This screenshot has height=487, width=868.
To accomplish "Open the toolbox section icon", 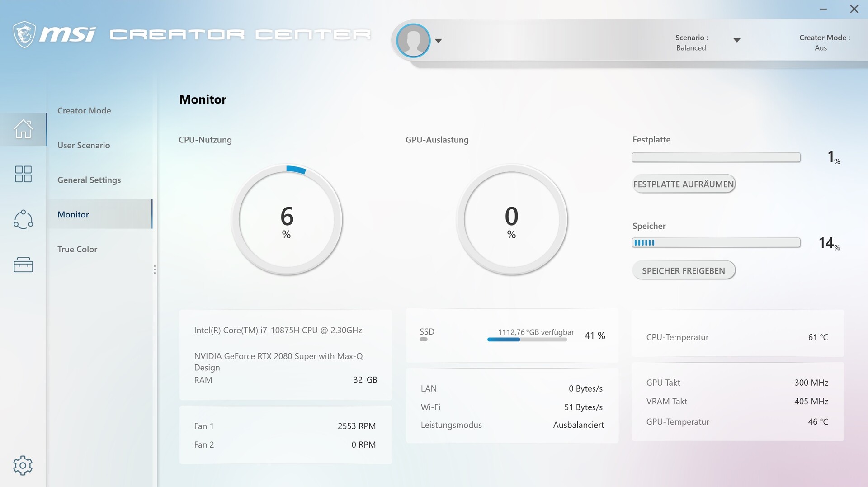I will [x=23, y=265].
